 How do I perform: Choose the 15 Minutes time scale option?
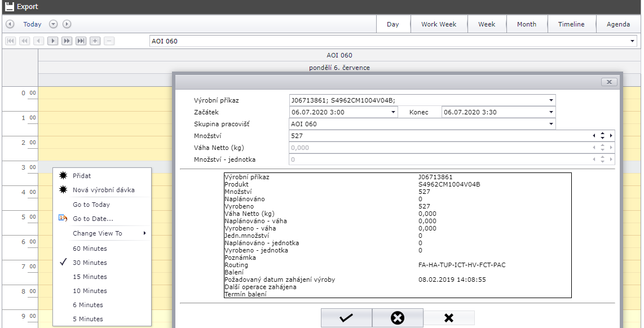tap(90, 277)
